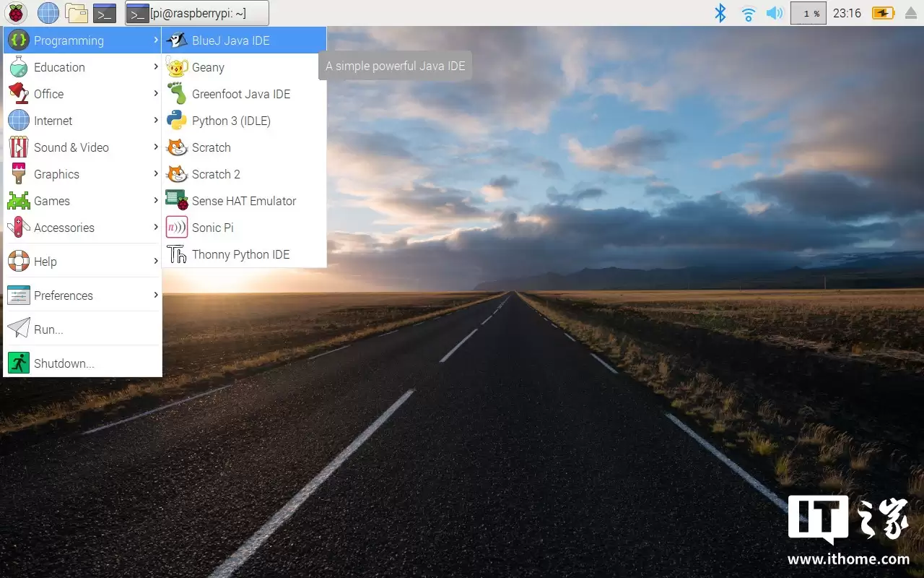Viewport: 924px width, 578px height.
Task: Launch Sonic Pi
Action: tap(212, 228)
